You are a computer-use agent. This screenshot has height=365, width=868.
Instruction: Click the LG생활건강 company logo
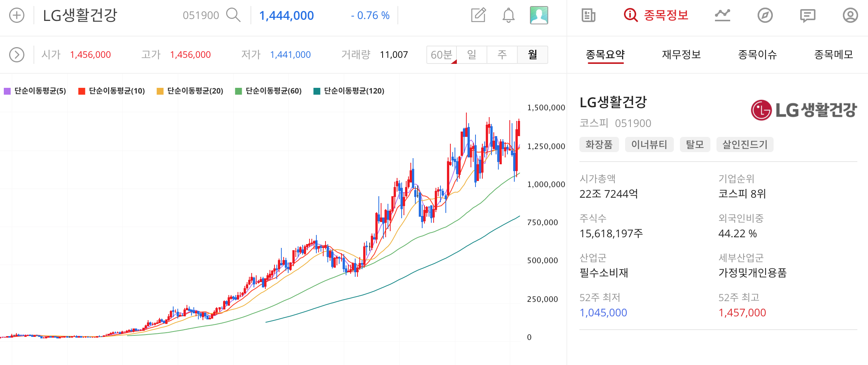[804, 110]
